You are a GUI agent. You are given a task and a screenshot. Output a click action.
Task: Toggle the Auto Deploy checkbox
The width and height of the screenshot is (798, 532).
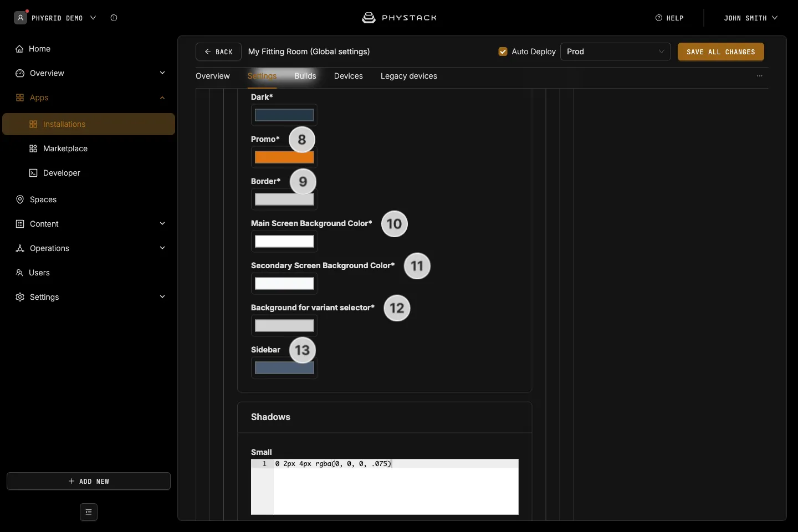(x=503, y=52)
